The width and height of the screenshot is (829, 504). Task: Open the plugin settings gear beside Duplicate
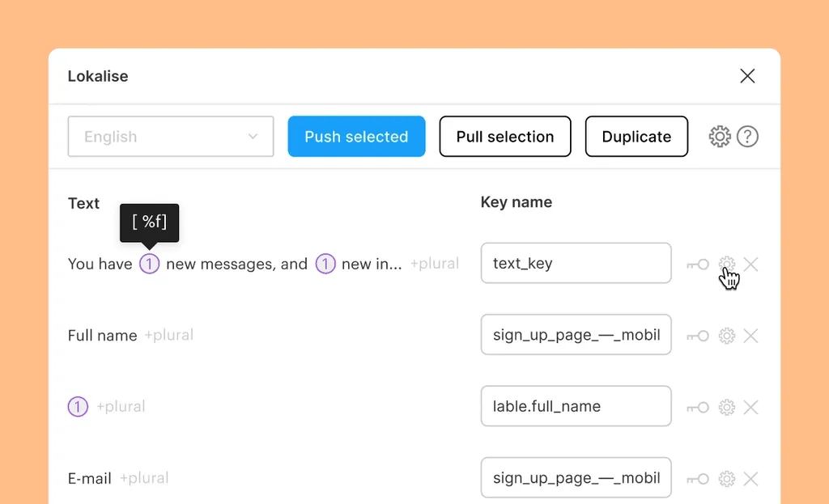click(720, 136)
